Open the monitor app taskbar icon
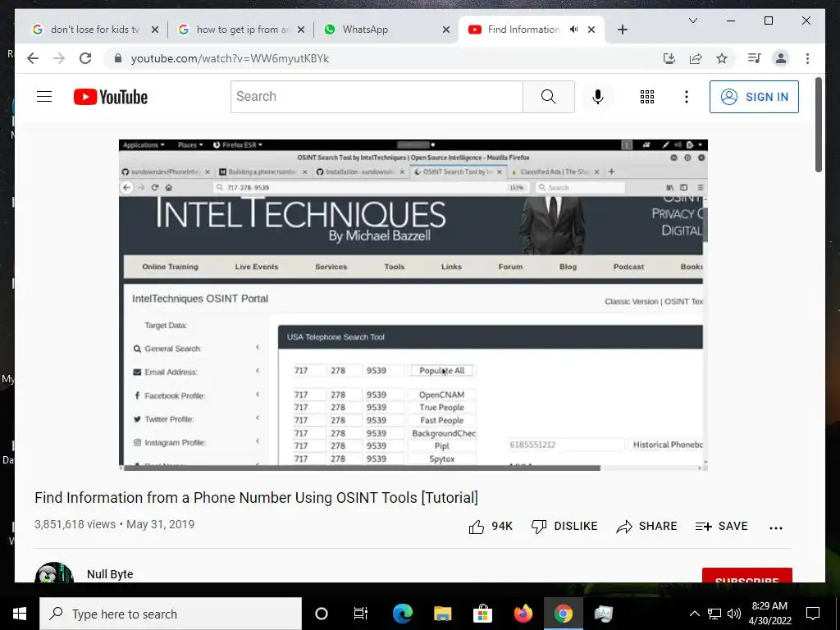 click(x=603, y=614)
